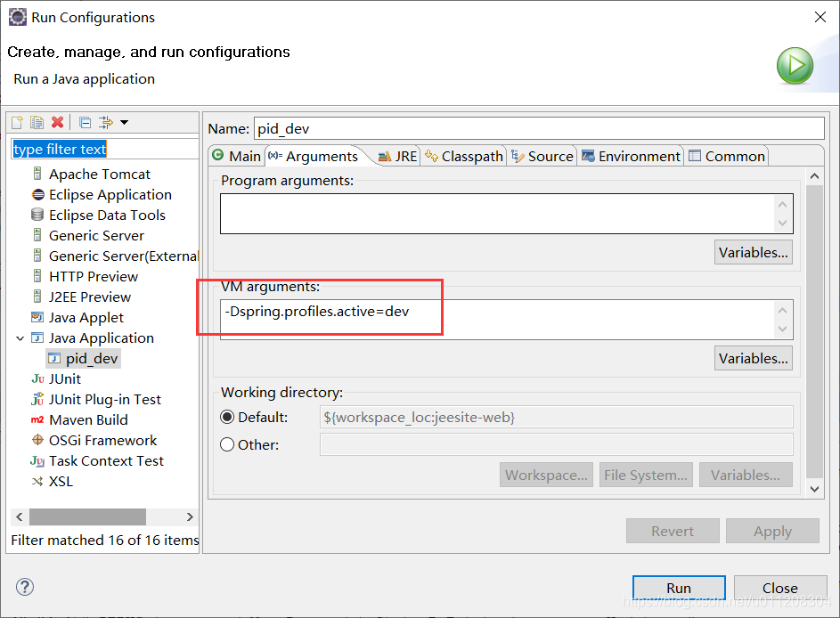Click the green run arrow banner icon
Viewport: 840px width, 618px height.
[795, 66]
